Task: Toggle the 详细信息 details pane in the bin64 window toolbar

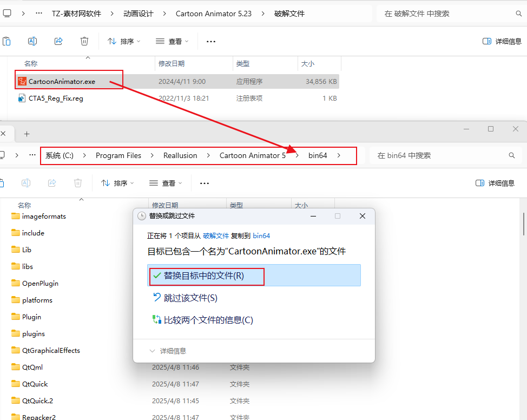Action: click(495, 183)
